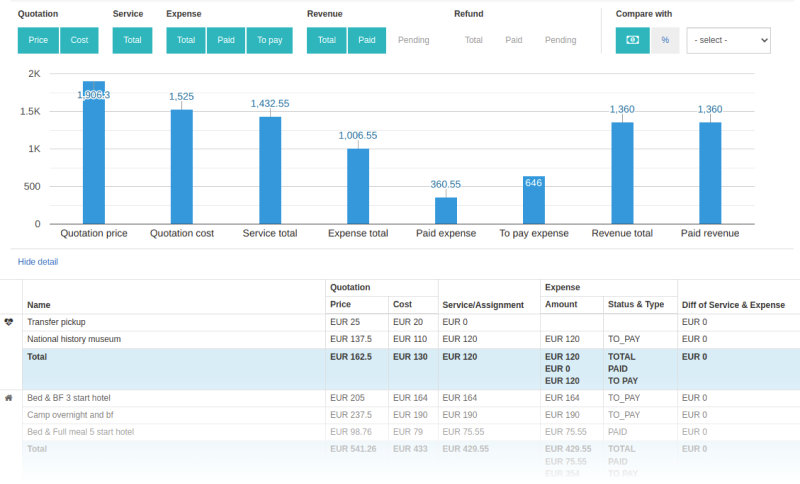Screen dimensions: 800x484
Task: Click the handshake icon beside Transfer pickup
Action: point(9,322)
